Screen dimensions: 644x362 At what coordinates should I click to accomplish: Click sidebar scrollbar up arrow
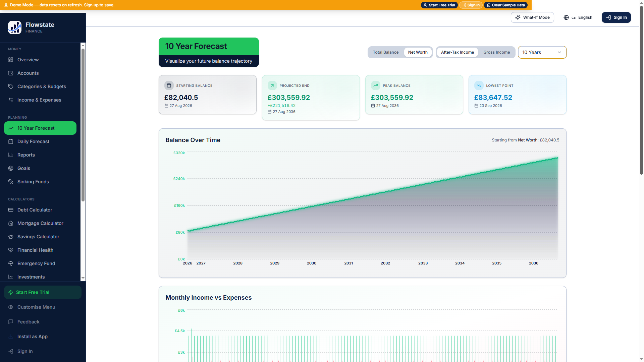[x=83, y=45]
